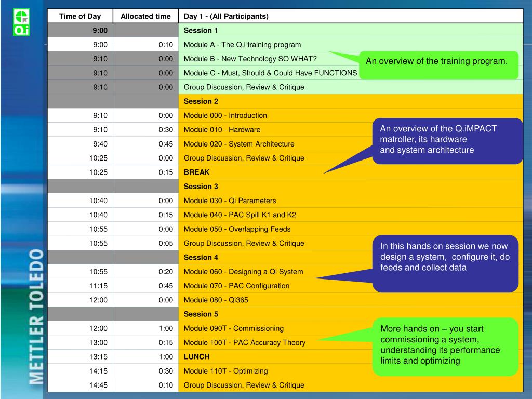Click the green Q.i logo icon

tap(21, 22)
